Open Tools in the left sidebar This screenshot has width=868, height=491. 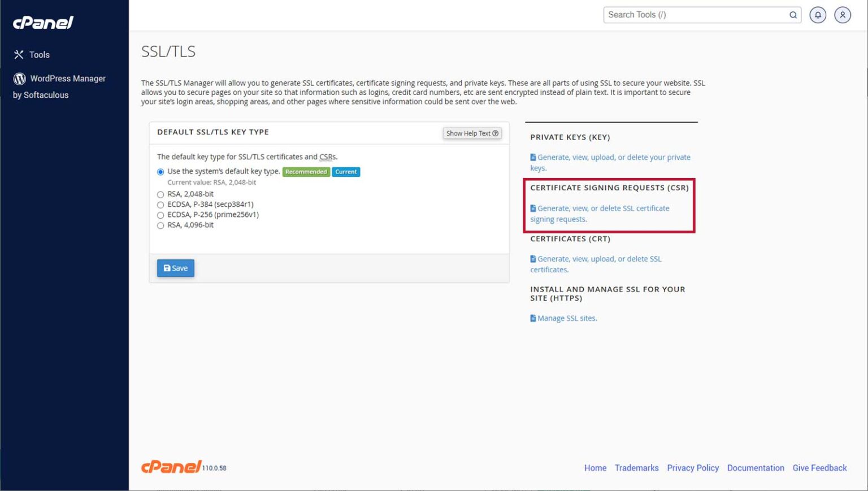39,55
